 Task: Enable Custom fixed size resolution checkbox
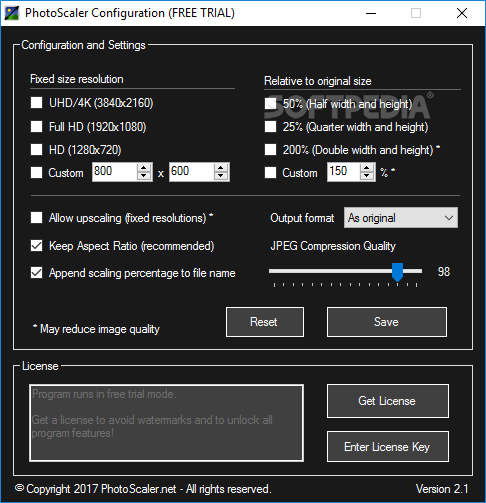(36, 173)
